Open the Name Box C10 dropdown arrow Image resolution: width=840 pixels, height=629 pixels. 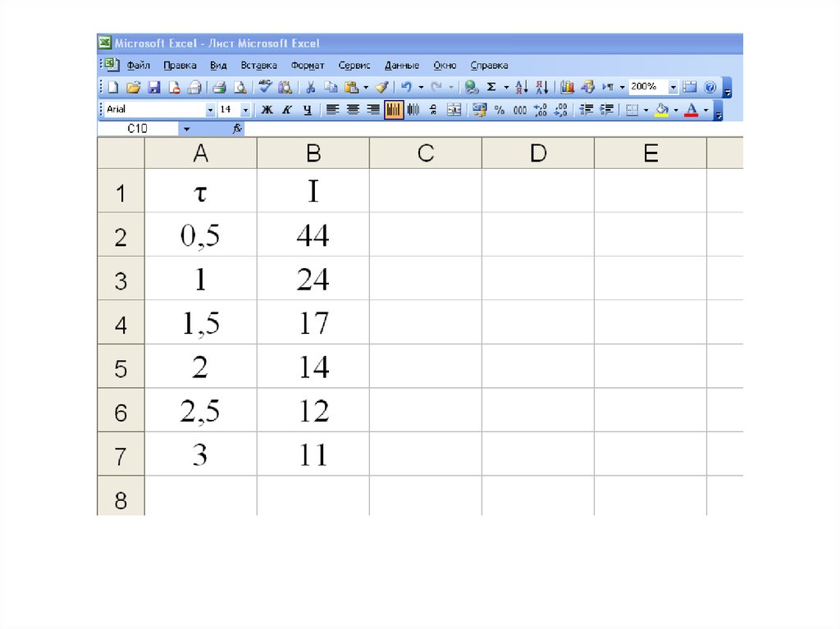[x=186, y=129]
